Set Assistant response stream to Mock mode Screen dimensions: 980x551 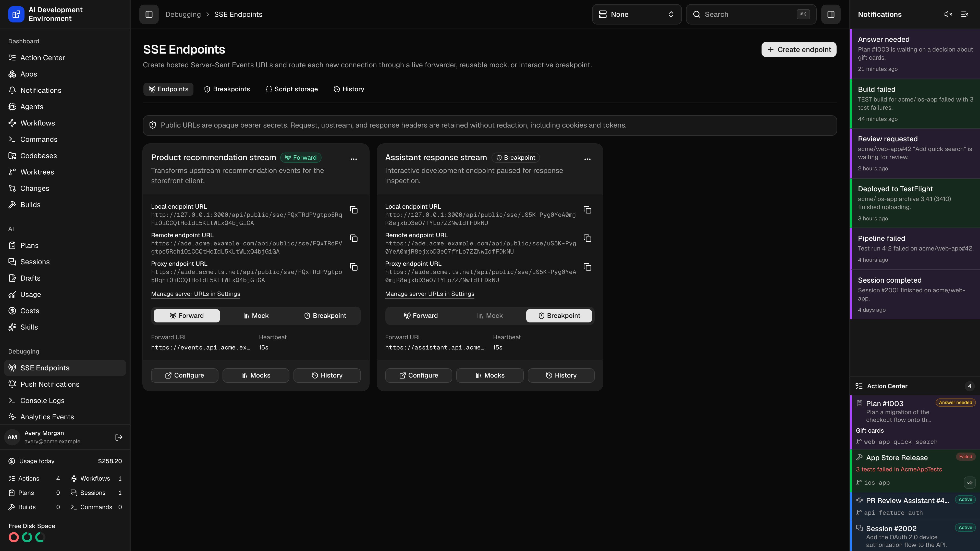pyautogui.click(x=490, y=316)
